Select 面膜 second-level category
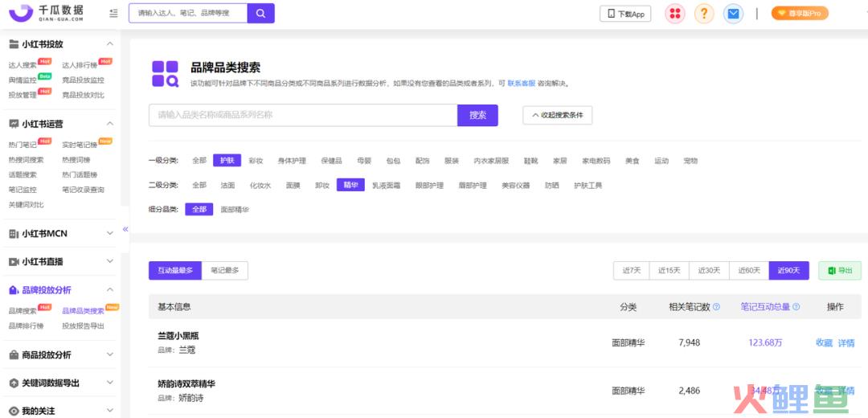 coord(293,185)
